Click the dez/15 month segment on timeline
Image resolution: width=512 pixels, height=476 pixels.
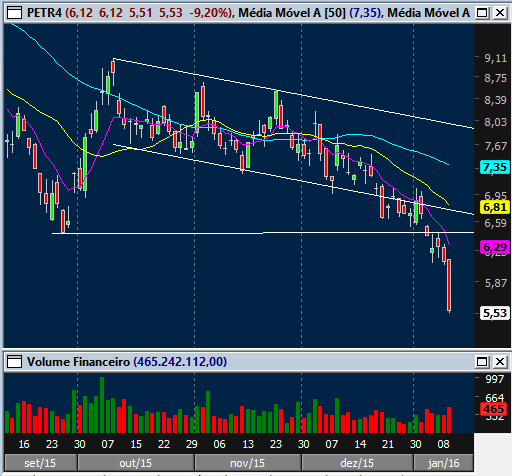[357, 463]
